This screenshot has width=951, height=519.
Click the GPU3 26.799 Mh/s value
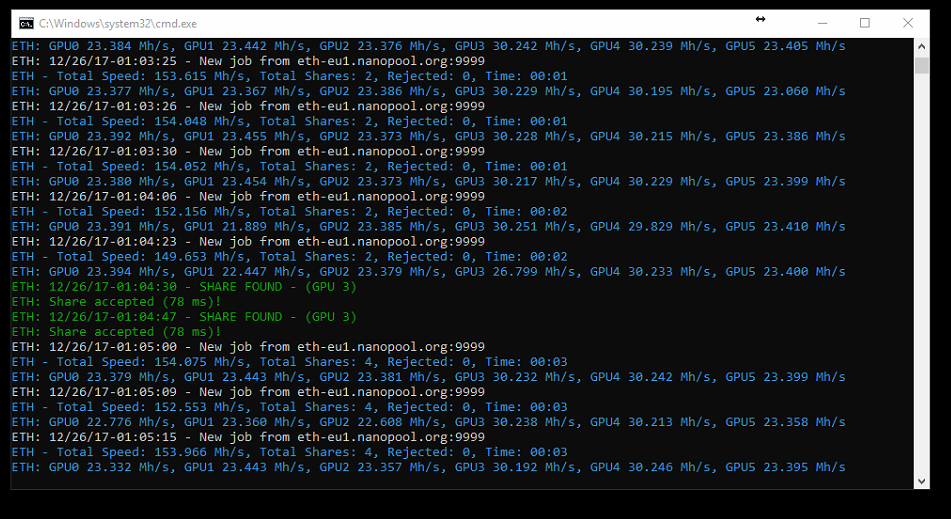(517, 272)
